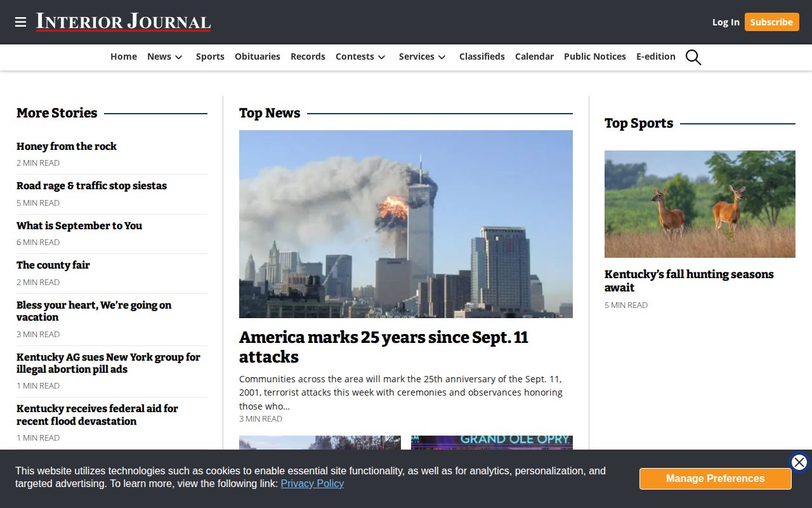Click the orange Subscribe button

tap(771, 22)
